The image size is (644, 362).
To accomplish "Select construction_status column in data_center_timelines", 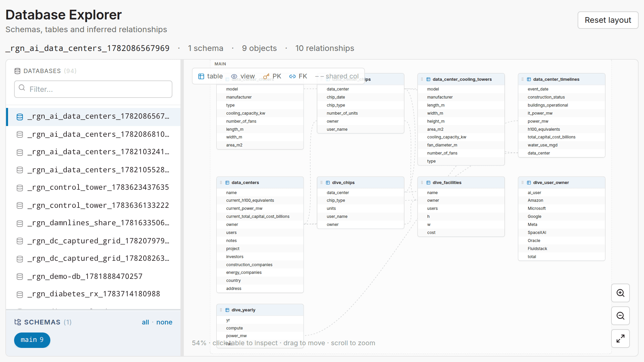I will point(561,97).
